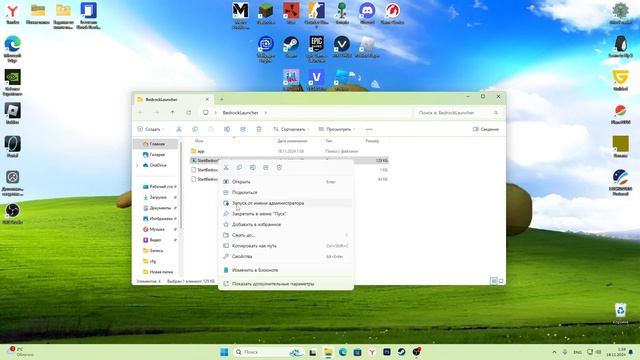Open the Просмотреть dropdown
The height and width of the screenshot is (360, 640).
coord(337,129)
